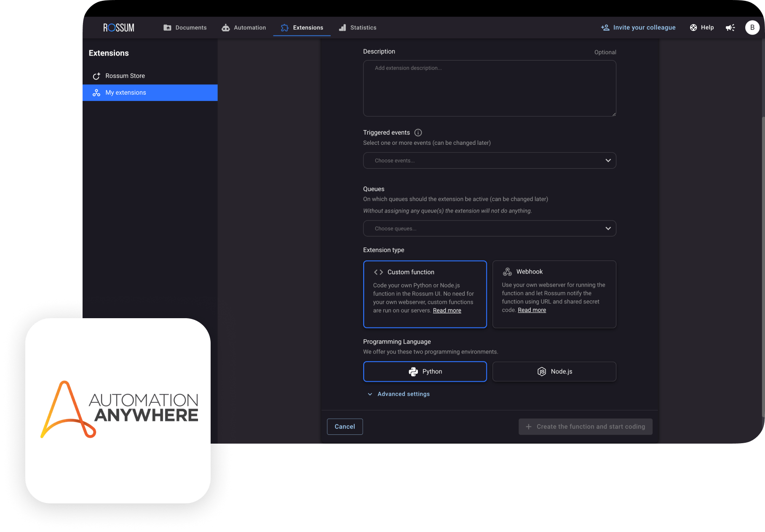
Task: Expand Advanced settings section
Action: (x=399, y=394)
